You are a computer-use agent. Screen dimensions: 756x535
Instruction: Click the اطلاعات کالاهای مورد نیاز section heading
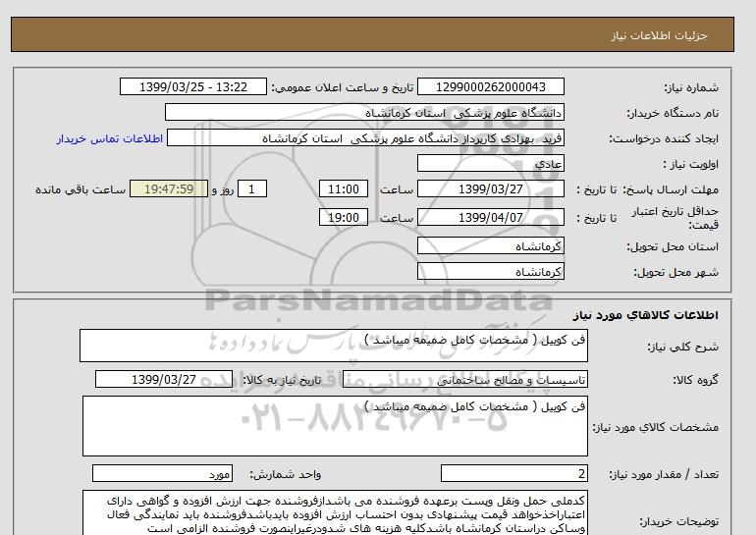(x=646, y=315)
